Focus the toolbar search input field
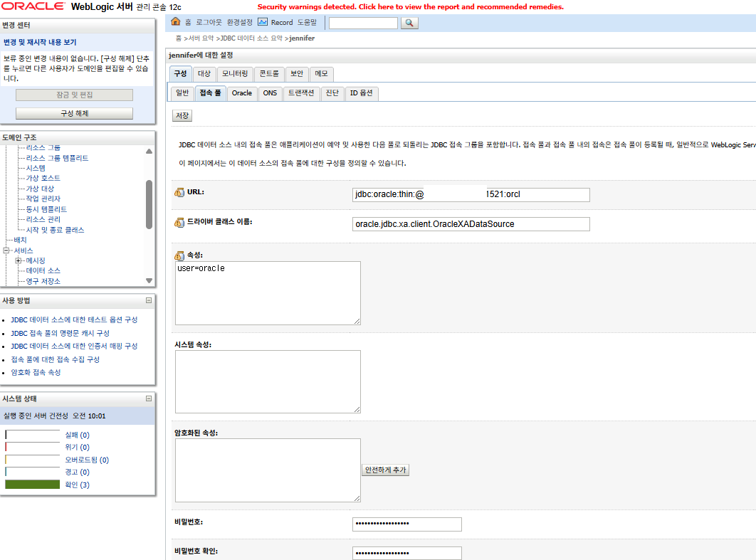Image resolution: width=756 pixels, height=560 pixels. pyautogui.click(x=363, y=23)
